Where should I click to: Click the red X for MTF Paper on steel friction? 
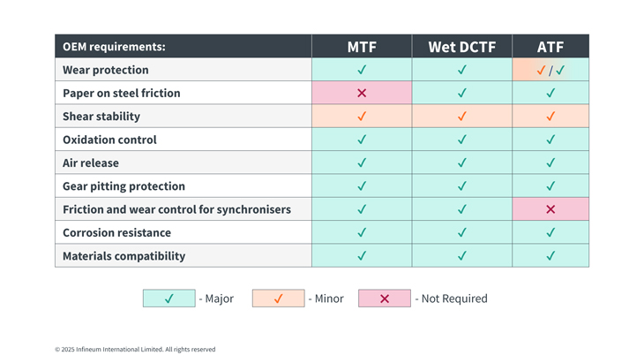[362, 93]
